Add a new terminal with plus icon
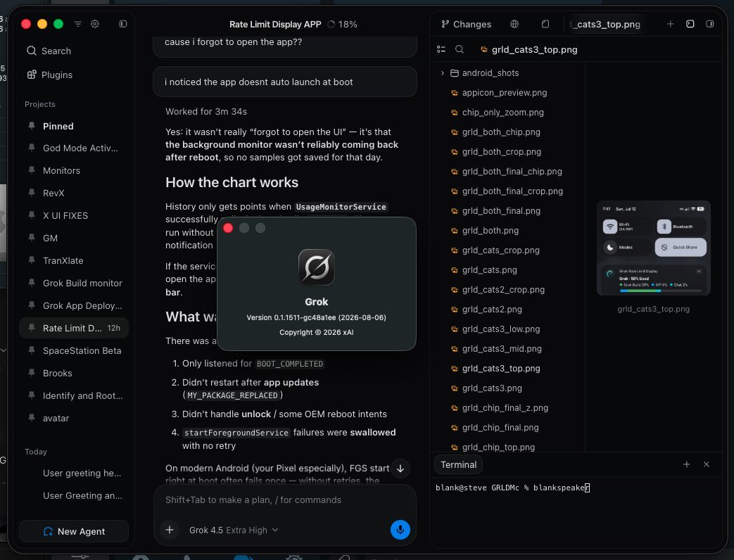The height and width of the screenshot is (560, 734). (687, 464)
